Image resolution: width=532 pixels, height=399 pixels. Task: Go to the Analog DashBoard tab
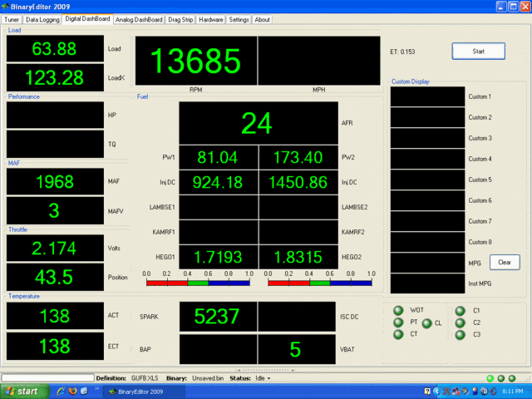[x=139, y=20]
